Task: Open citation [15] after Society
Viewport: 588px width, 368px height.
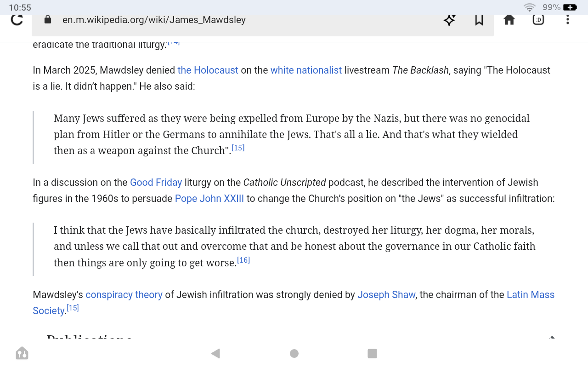Action: coord(73,308)
